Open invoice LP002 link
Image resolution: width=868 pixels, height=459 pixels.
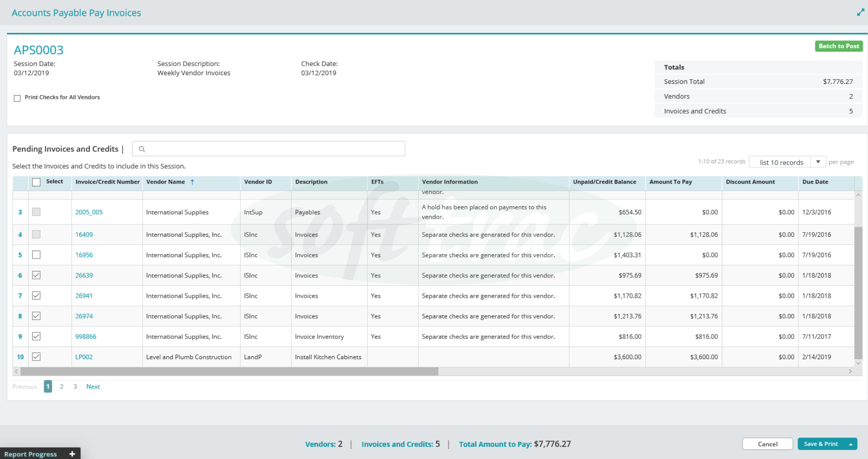[84, 357]
